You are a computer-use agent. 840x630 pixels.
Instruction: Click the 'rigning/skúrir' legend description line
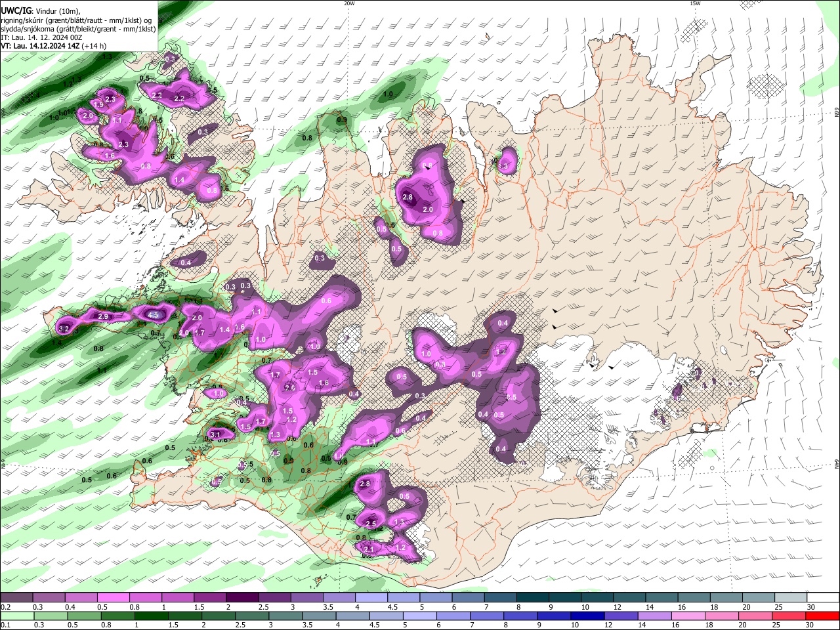click(x=76, y=20)
